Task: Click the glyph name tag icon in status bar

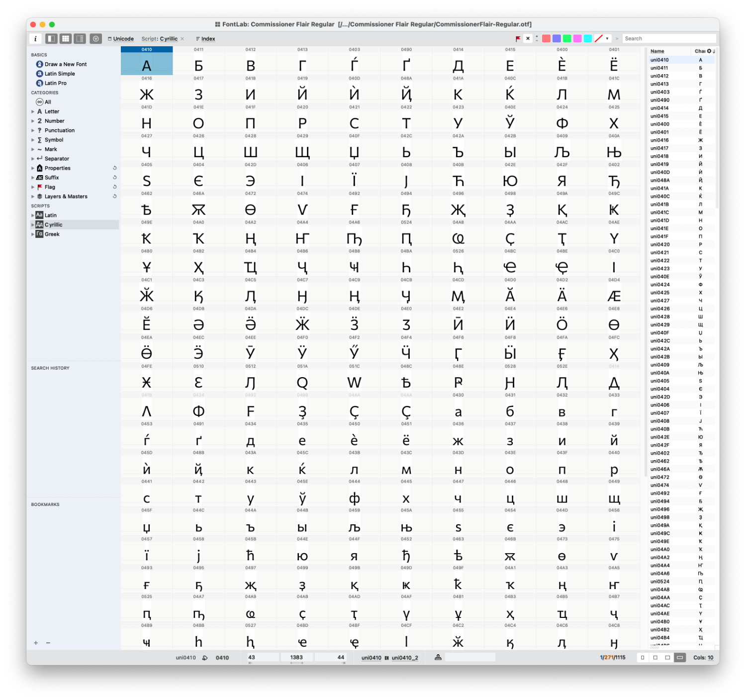Action: (205, 658)
